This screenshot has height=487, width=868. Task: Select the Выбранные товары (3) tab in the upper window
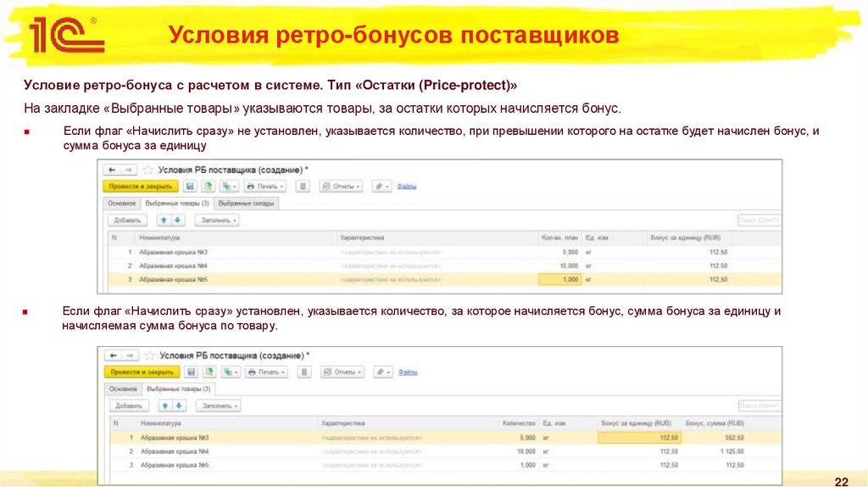(177, 204)
